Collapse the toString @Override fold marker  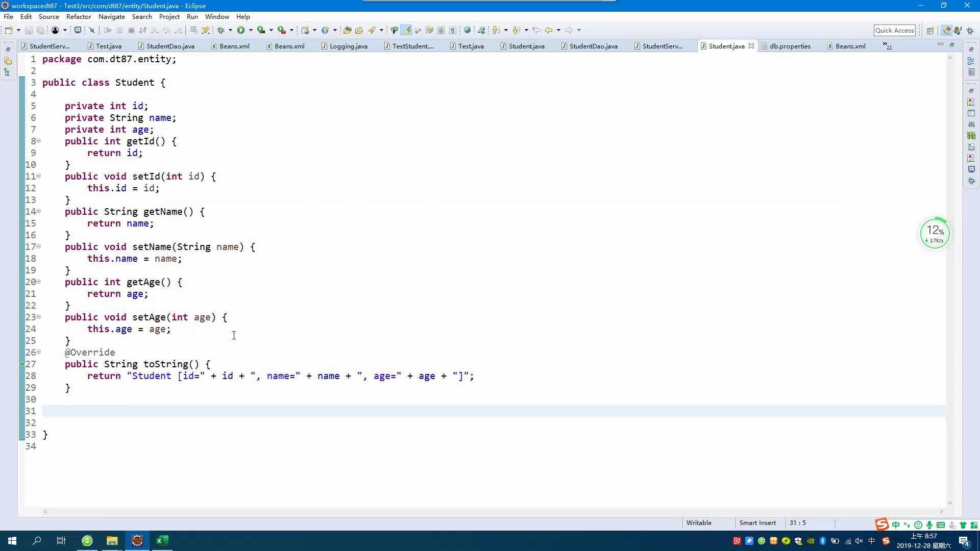39,352
